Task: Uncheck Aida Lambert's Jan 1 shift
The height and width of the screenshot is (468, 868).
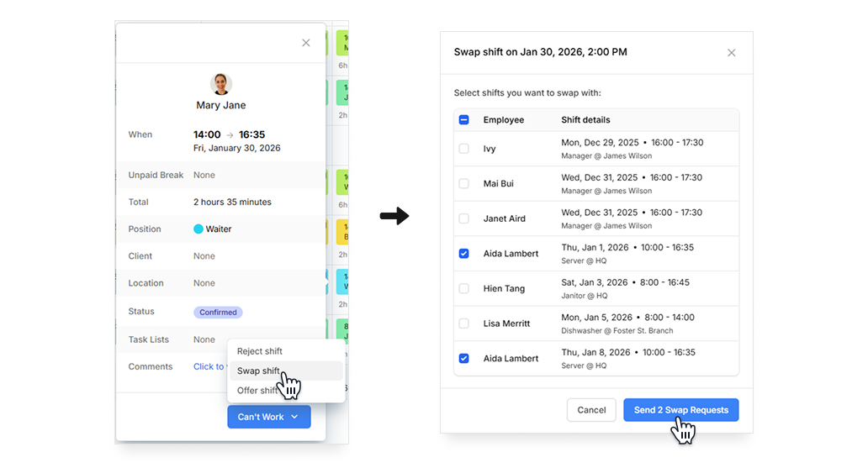Action: tap(464, 254)
